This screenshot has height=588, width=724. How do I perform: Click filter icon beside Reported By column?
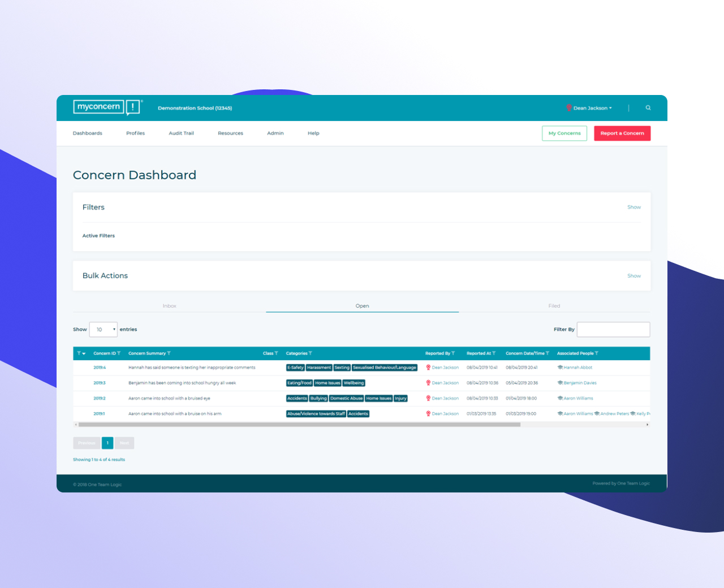click(x=453, y=353)
